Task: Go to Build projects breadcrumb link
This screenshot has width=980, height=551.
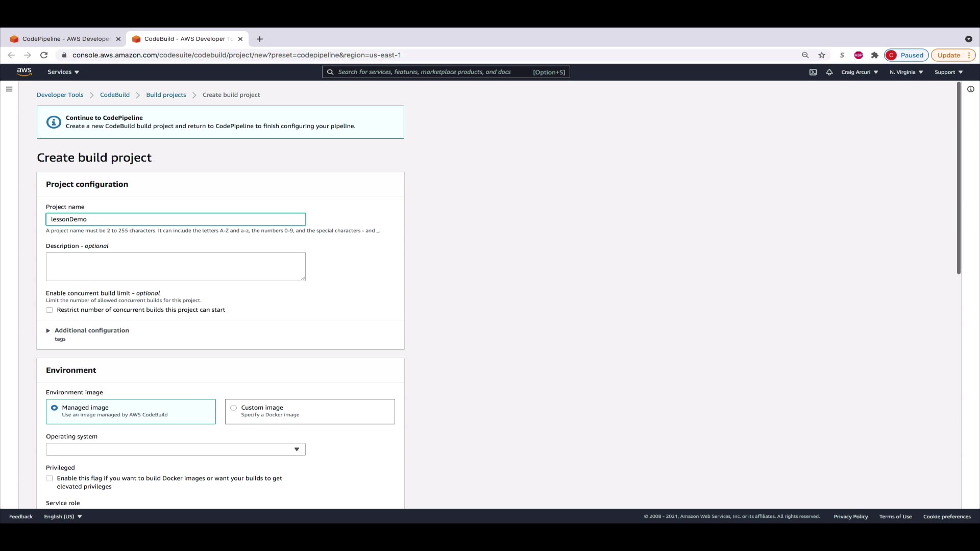Action: [x=166, y=95]
